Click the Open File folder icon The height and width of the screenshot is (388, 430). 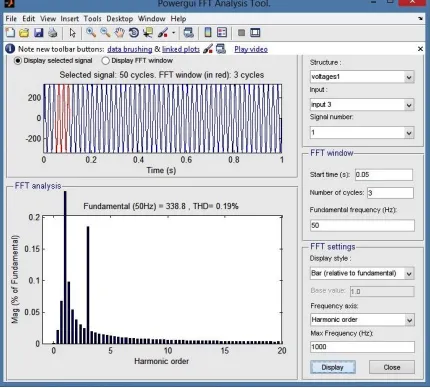24,32
